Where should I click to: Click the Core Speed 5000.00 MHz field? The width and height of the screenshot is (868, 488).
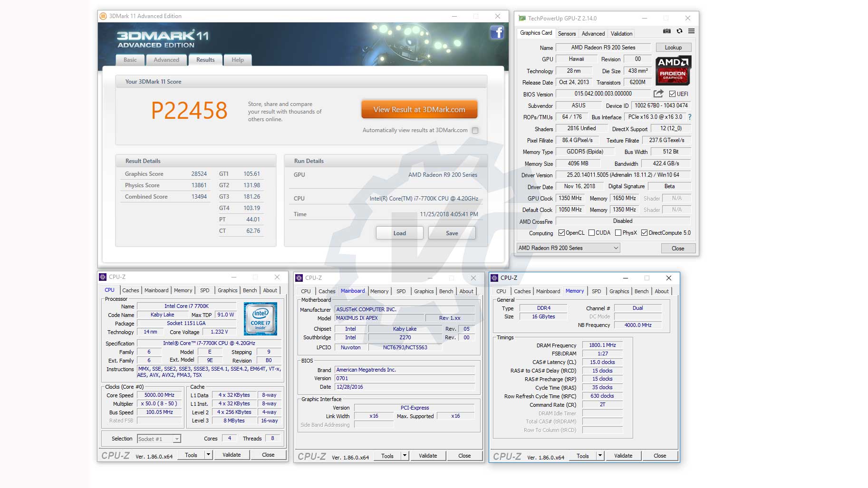click(x=160, y=395)
